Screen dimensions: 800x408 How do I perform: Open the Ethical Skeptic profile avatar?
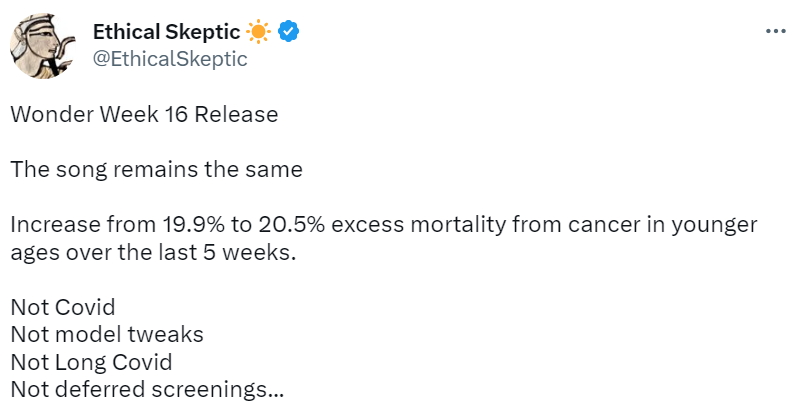pyautogui.click(x=46, y=46)
